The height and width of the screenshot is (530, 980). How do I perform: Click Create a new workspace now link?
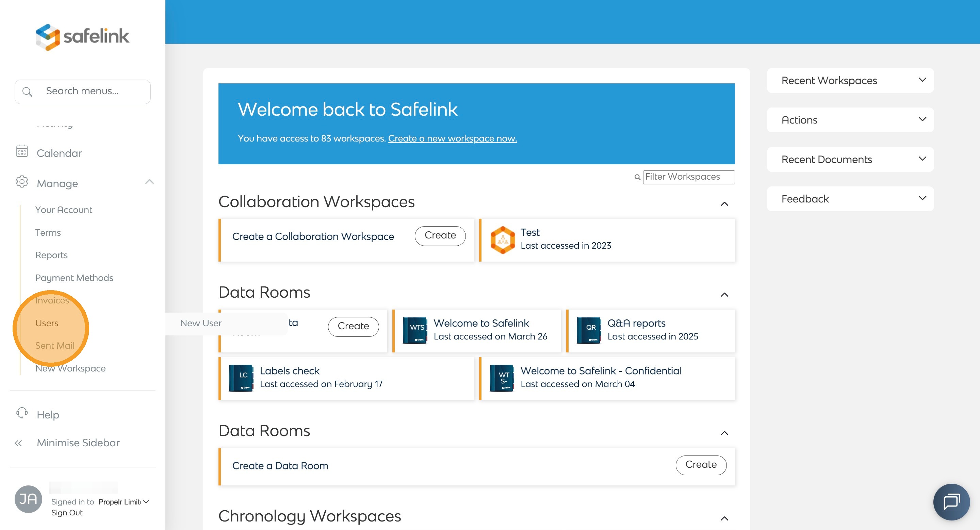(x=452, y=138)
